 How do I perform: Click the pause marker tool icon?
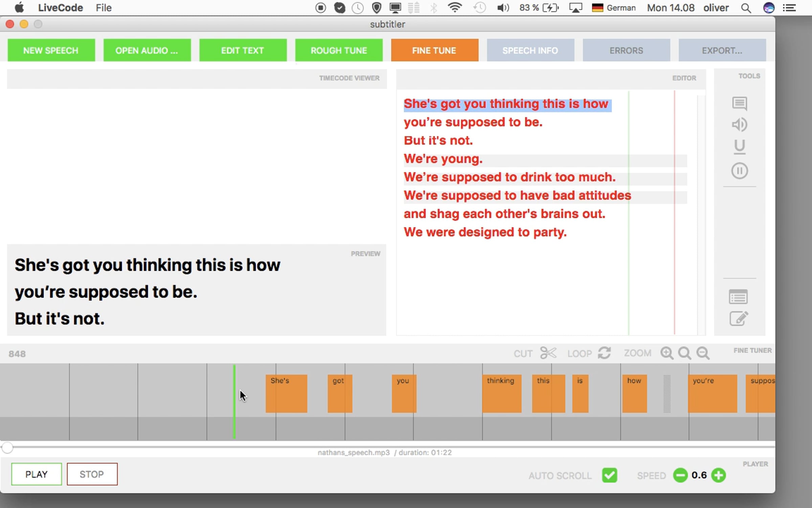(x=739, y=171)
